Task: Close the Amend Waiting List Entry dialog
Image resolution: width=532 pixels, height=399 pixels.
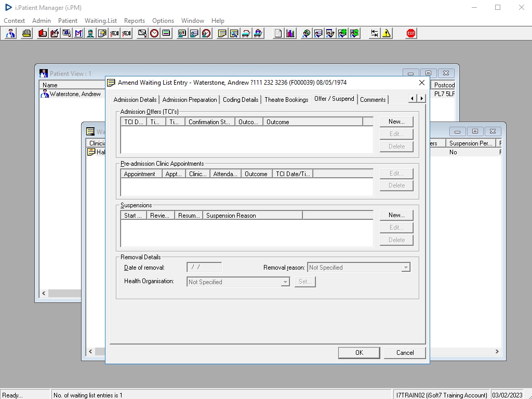Action: [x=422, y=83]
